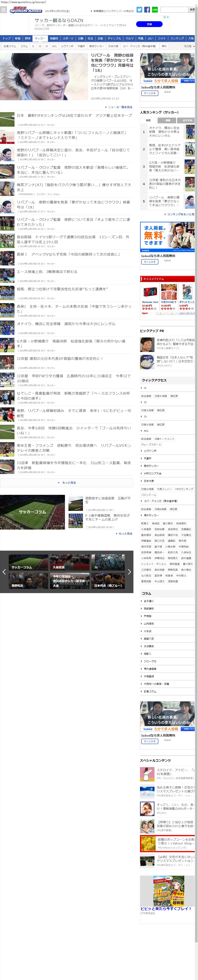
Task: Go to previous carousel slide arrow
Action: 4,571
